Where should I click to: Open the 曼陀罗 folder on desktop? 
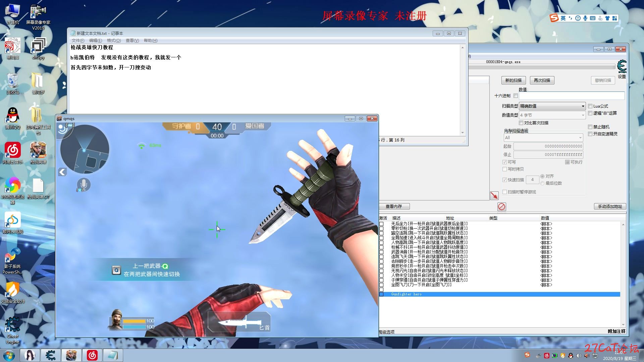tap(38, 83)
